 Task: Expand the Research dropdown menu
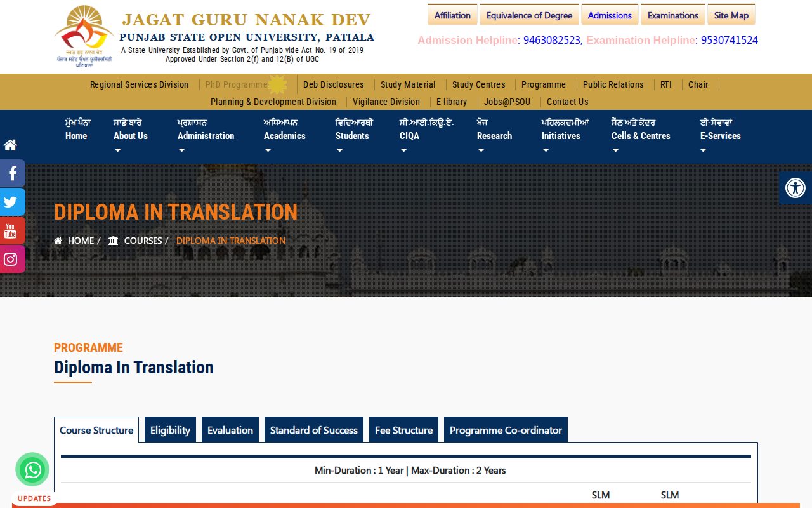[494, 136]
